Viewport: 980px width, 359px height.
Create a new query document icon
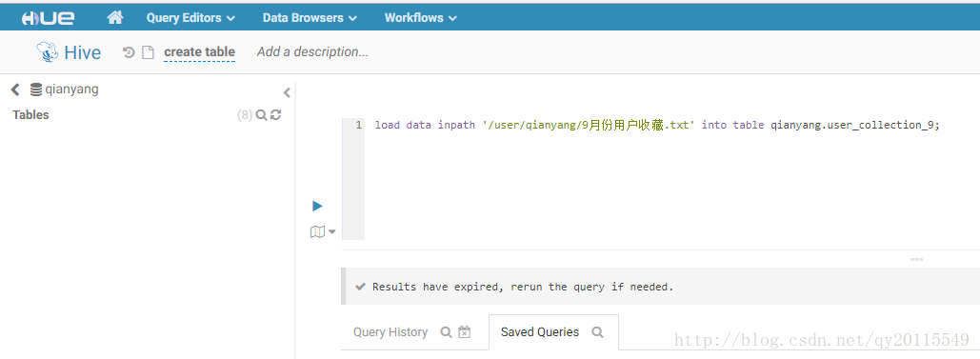pyautogui.click(x=148, y=52)
